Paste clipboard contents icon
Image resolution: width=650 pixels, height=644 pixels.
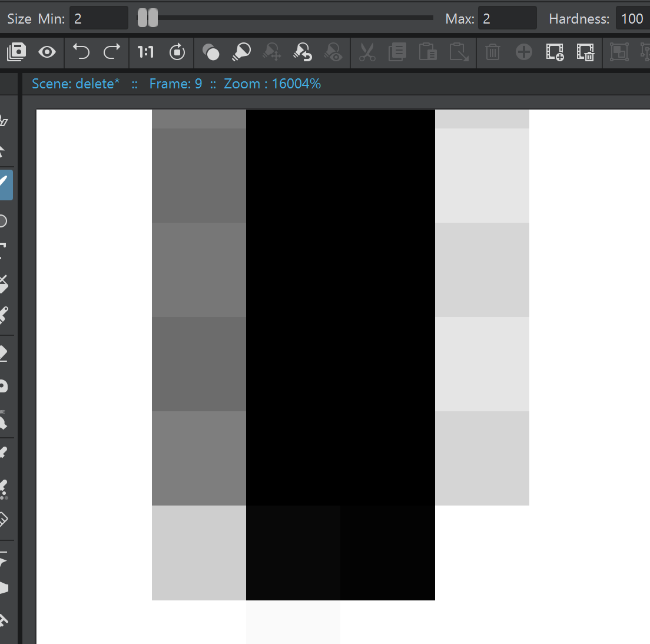(428, 52)
